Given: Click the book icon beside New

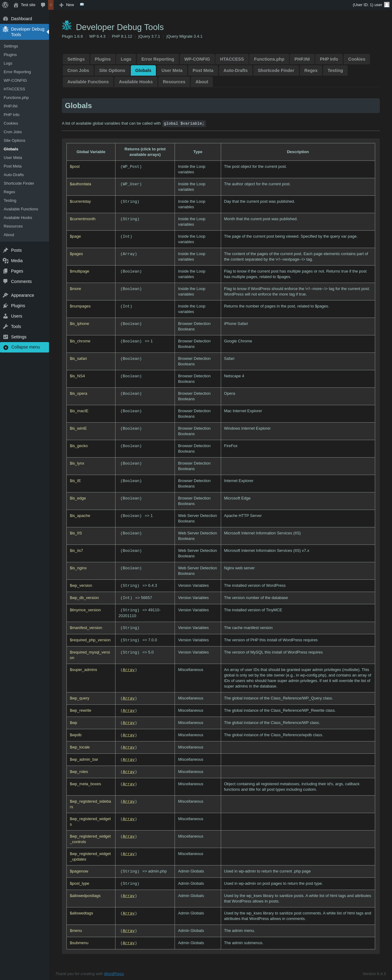Looking at the screenshot, I should 82,5.
